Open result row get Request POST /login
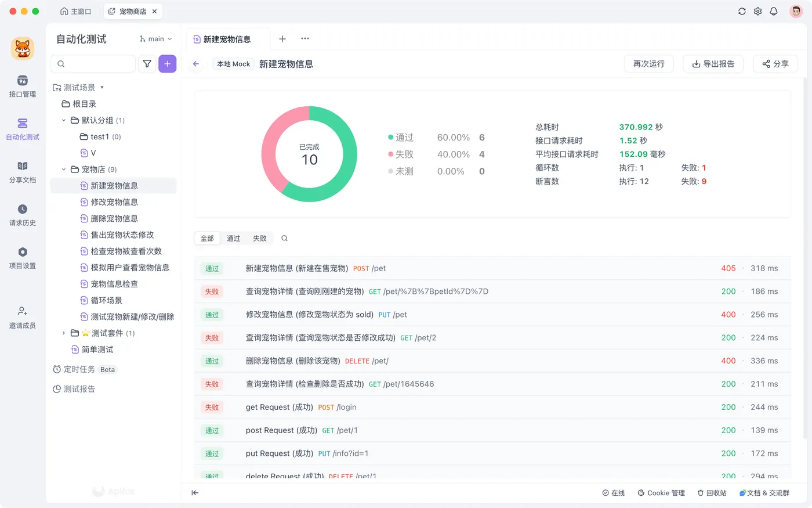 coord(492,408)
